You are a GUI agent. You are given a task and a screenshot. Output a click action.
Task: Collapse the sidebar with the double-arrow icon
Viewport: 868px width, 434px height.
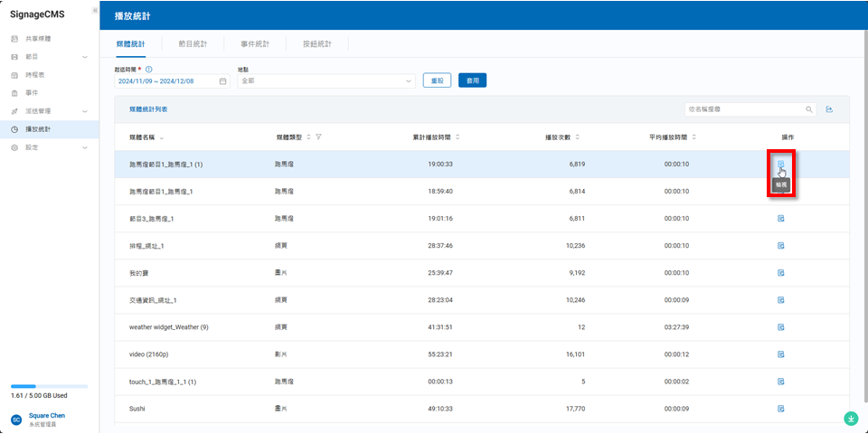pos(95,10)
